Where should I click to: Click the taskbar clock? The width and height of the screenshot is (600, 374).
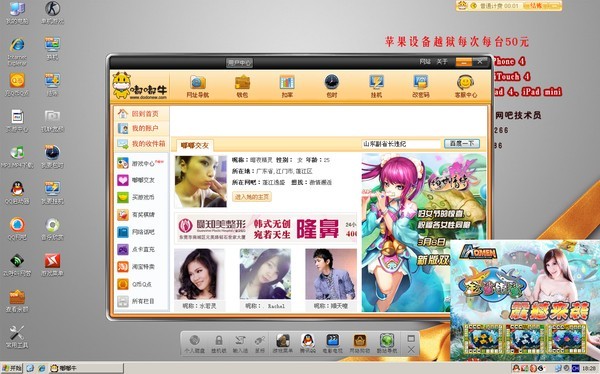[x=589, y=368]
